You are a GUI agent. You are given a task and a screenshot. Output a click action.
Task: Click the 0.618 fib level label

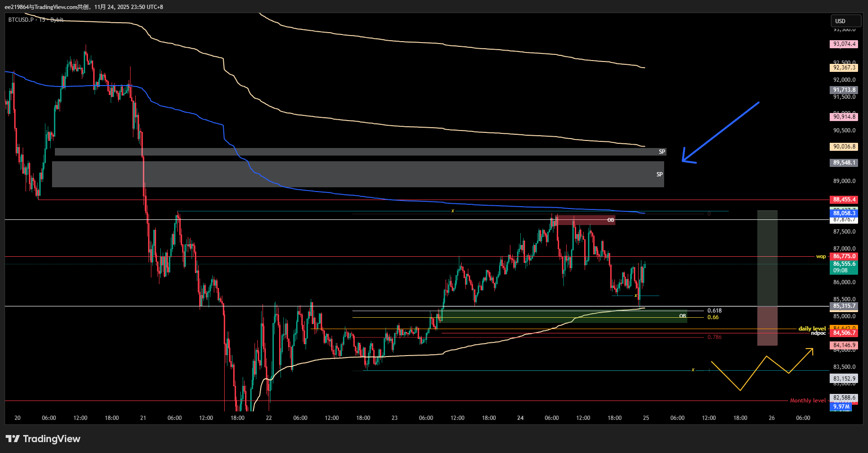click(714, 311)
